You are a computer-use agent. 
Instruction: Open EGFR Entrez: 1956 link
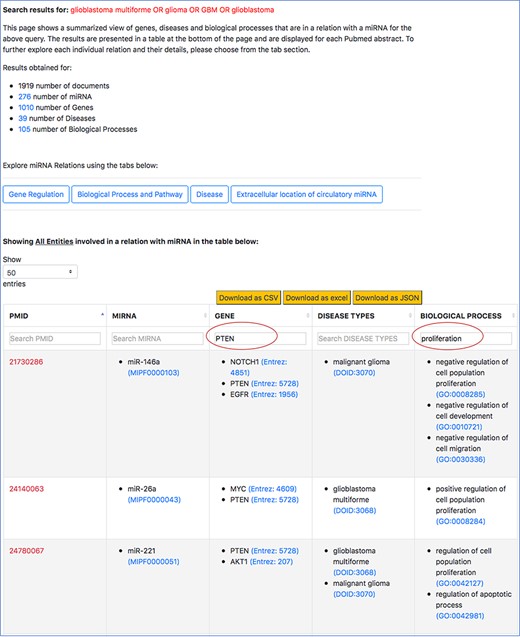[x=274, y=394]
